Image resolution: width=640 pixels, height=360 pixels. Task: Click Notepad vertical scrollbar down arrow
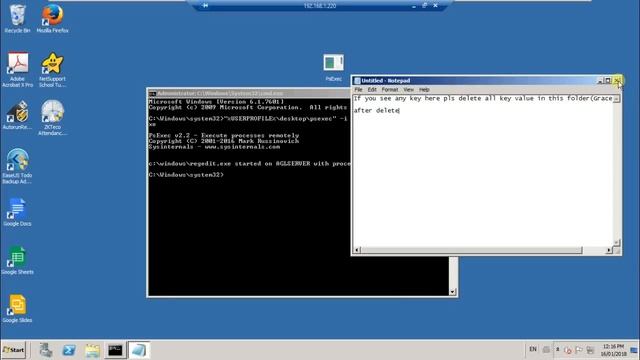point(617,242)
